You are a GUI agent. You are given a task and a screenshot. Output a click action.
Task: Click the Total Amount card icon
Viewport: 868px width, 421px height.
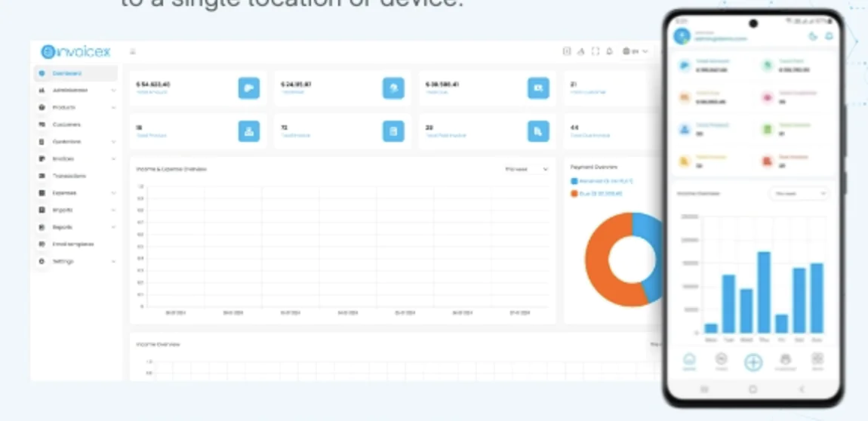[x=249, y=88]
